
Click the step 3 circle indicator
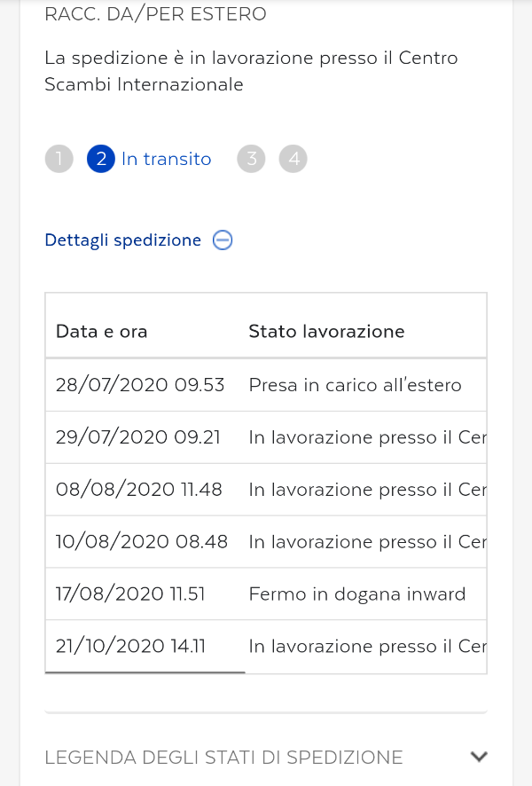click(251, 159)
